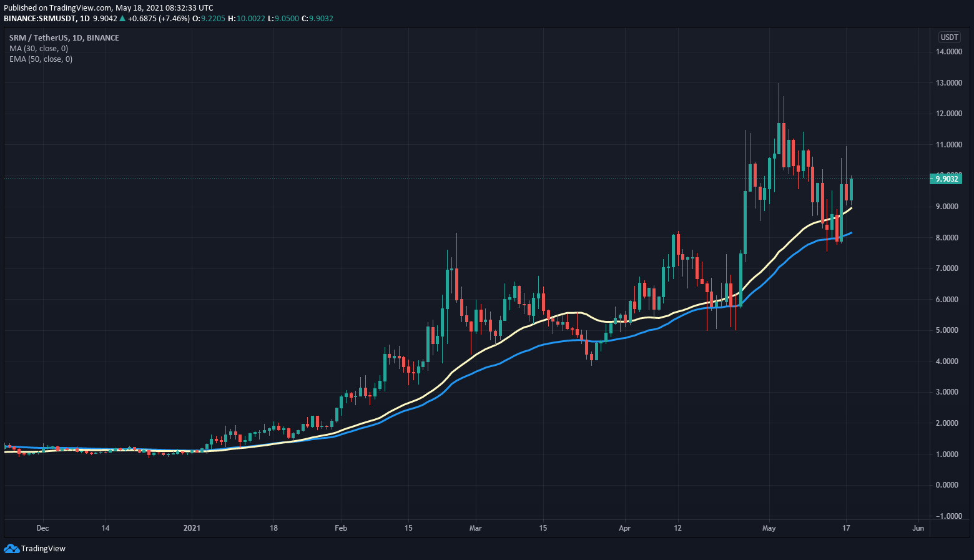Click the 5.0000 price axis label
The image size is (974, 560).
(x=948, y=330)
